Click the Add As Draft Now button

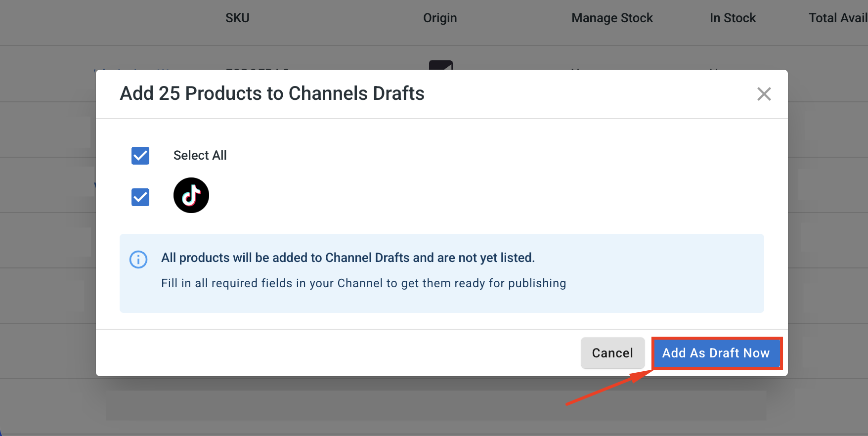pyautogui.click(x=716, y=353)
